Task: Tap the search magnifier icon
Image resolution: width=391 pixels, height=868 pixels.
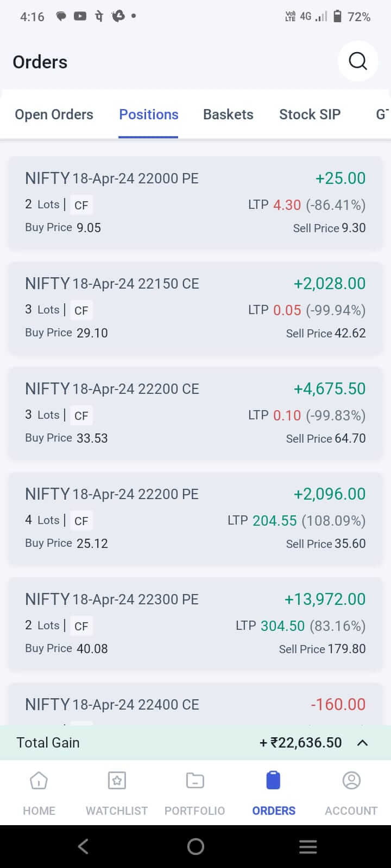Action: [x=357, y=61]
